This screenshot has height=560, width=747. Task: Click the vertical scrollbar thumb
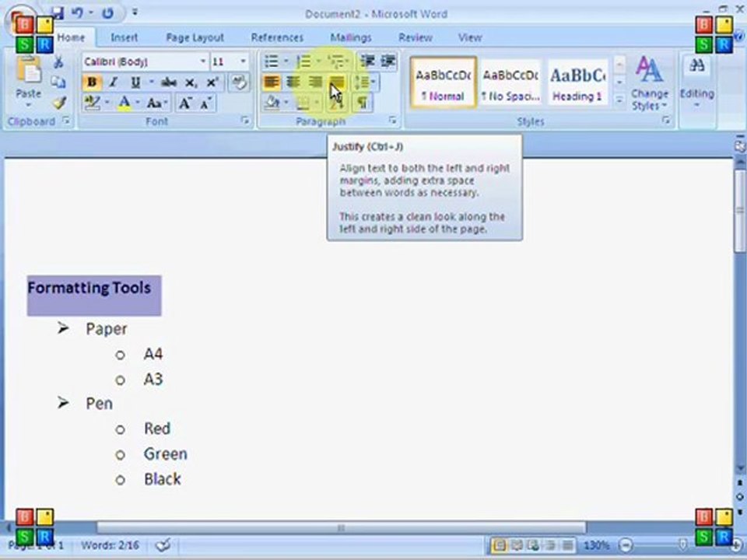[x=739, y=210]
